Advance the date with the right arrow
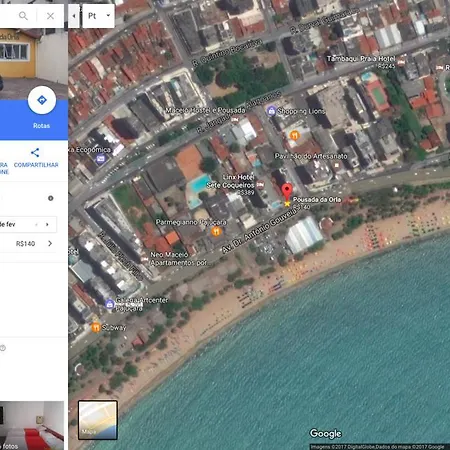The width and height of the screenshot is (450, 450). [x=47, y=224]
